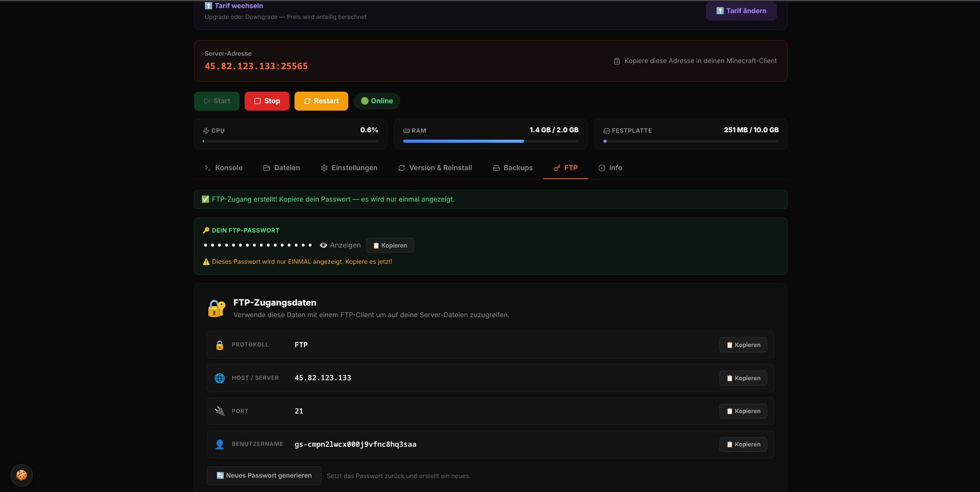Screen dimensions: 980x492
Task: Open the Dateien tab
Action: coord(281,168)
